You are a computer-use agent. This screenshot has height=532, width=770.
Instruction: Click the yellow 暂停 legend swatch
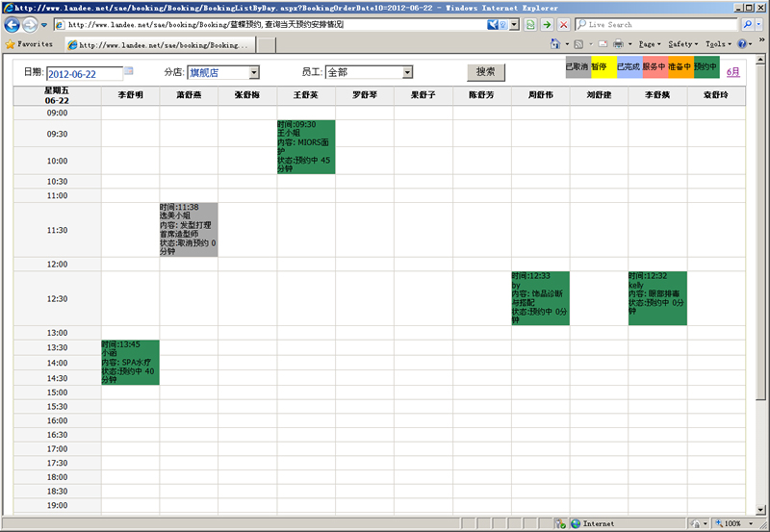pyautogui.click(x=602, y=67)
